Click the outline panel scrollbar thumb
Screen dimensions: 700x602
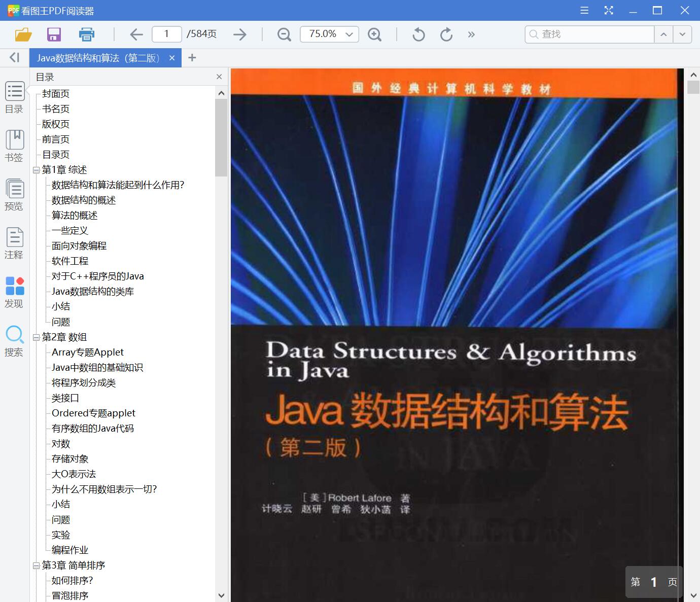click(221, 137)
